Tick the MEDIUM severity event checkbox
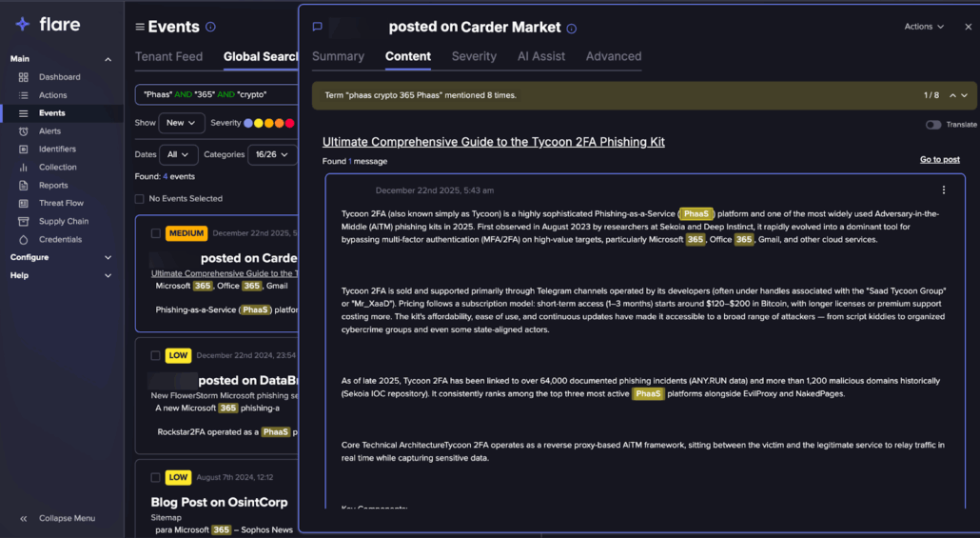 point(155,233)
